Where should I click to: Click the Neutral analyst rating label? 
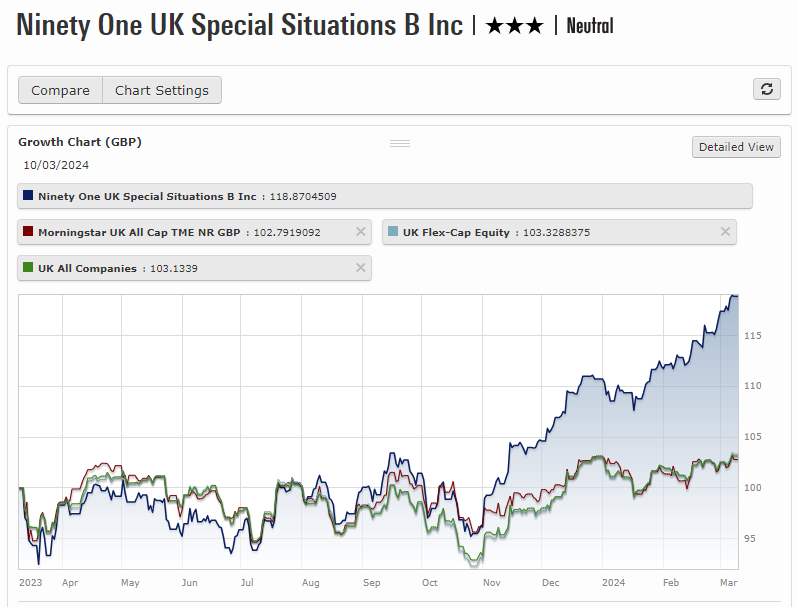(x=590, y=26)
